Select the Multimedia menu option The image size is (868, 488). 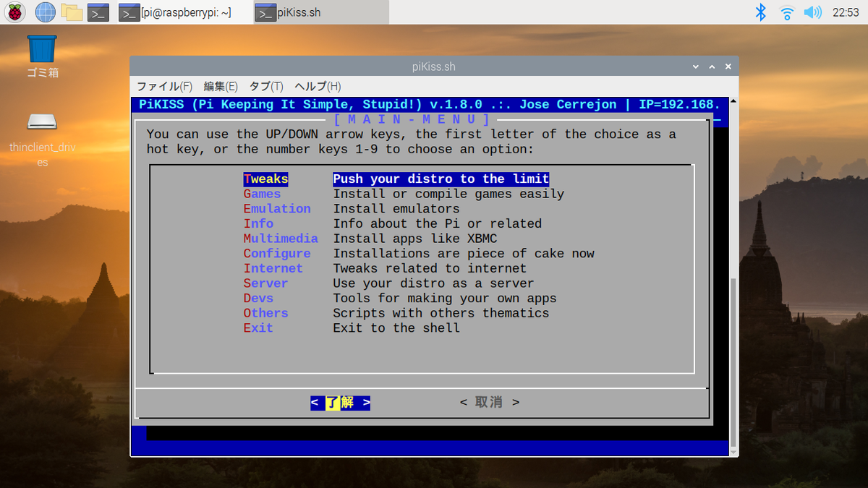(281, 239)
